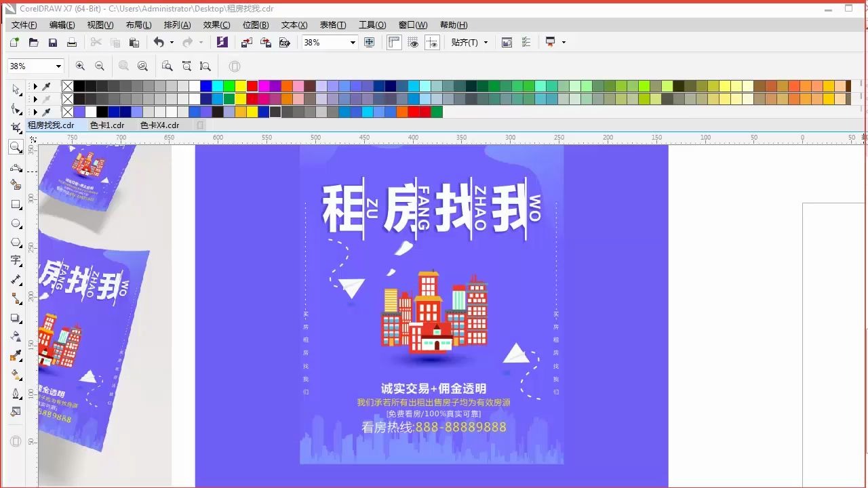Select the Text tool 字
This screenshot has height=488, width=868.
tap(16, 260)
